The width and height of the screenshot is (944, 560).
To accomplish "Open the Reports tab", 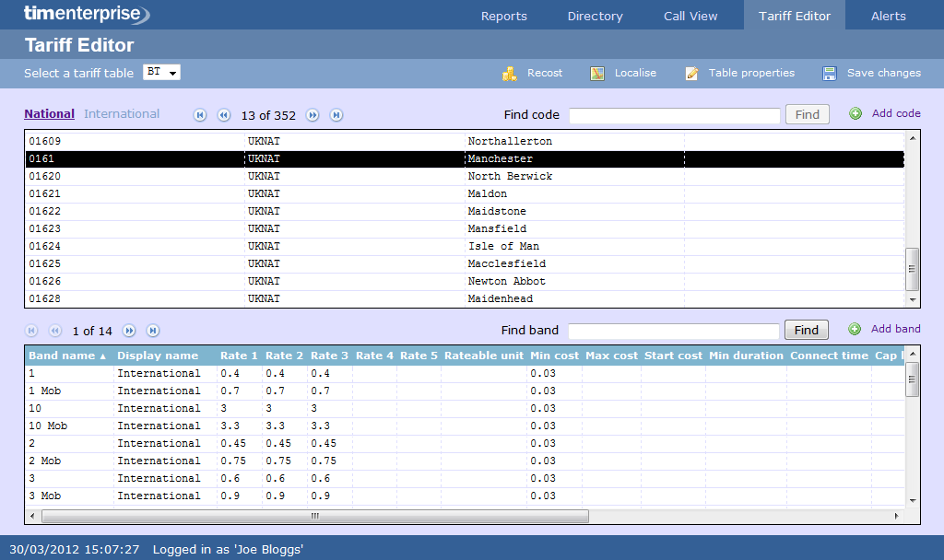I will (503, 16).
